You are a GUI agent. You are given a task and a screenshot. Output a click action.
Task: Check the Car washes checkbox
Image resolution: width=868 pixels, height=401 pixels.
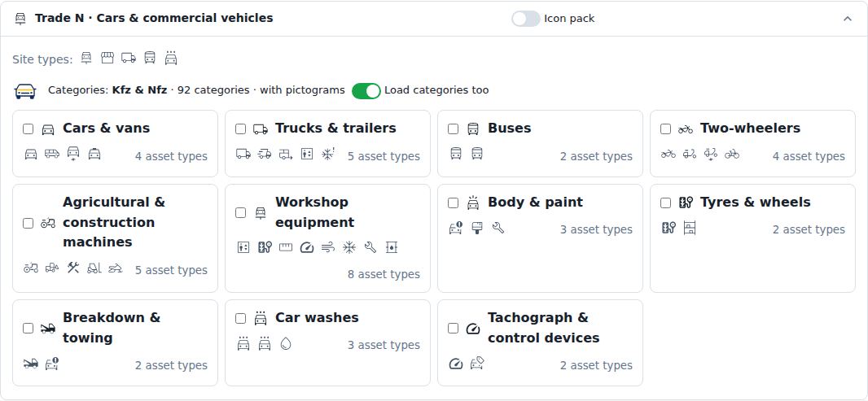click(241, 319)
